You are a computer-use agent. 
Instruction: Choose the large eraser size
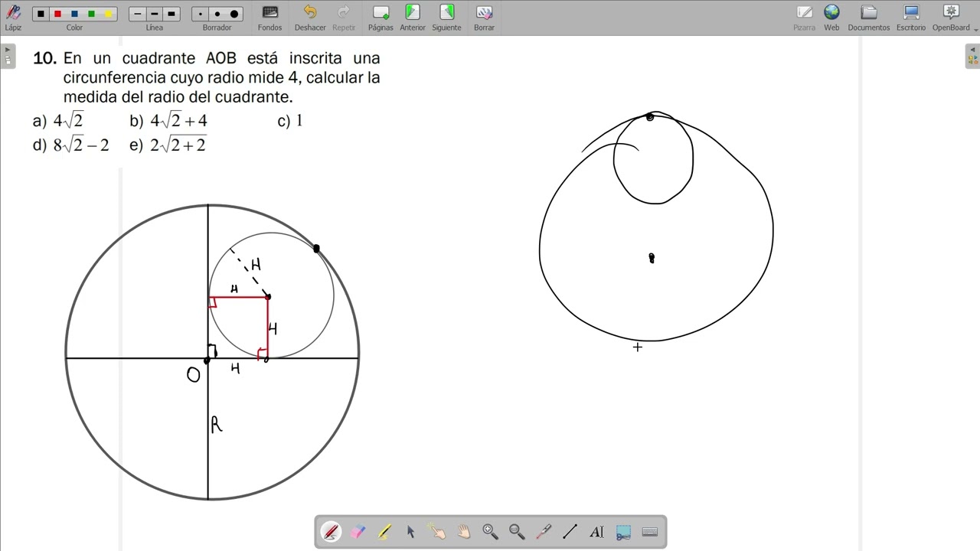234,14
